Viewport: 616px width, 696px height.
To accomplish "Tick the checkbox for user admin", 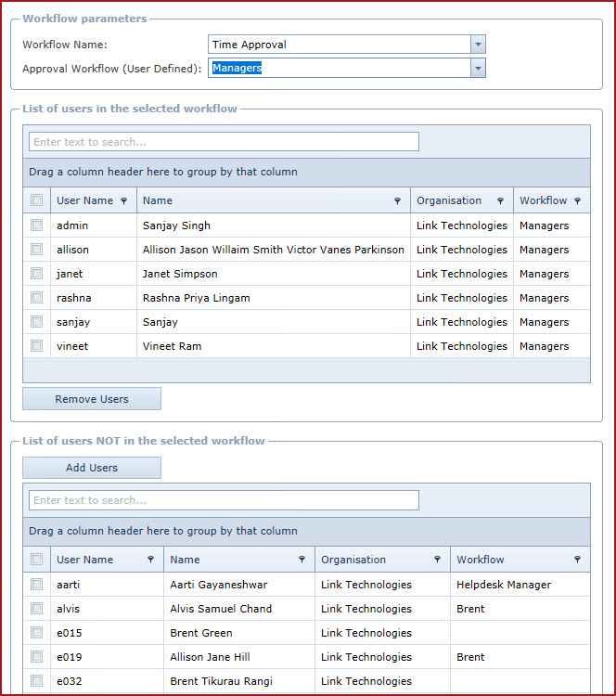I will pyautogui.click(x=37, y=226).
